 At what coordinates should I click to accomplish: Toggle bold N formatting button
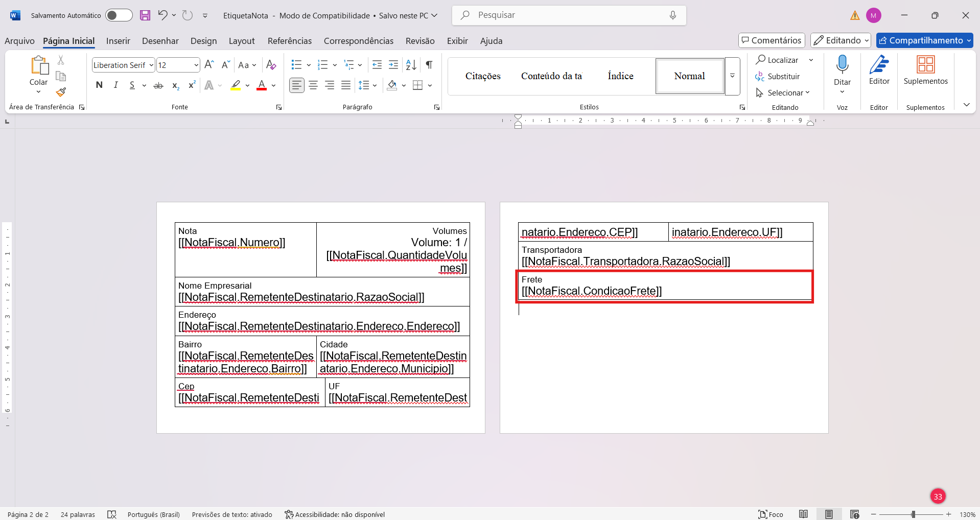pos(99,85)
